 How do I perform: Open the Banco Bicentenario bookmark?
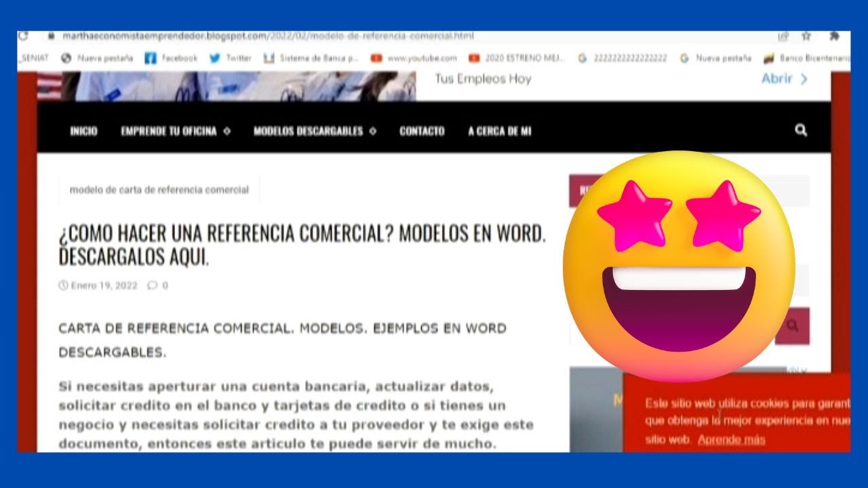pyautogui.click(x=807, y=58)
